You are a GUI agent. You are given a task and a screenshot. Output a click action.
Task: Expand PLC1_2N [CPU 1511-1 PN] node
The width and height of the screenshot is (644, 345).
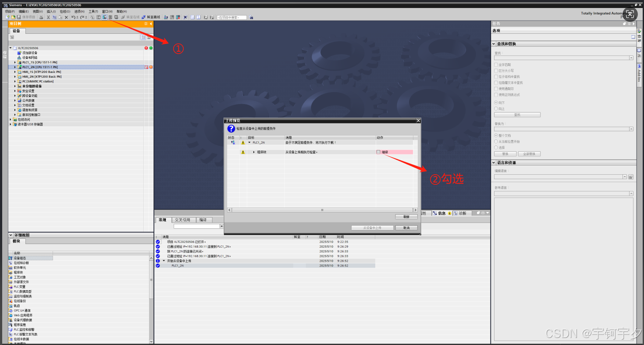point(15,67)
